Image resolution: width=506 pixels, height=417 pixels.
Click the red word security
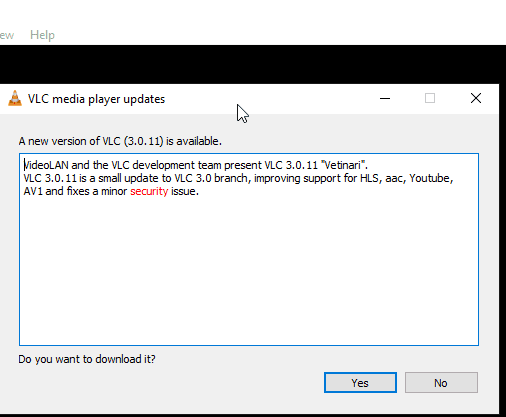149,192
